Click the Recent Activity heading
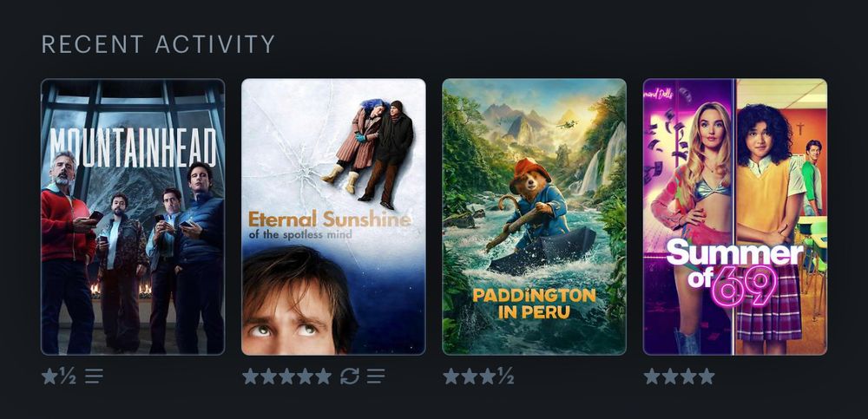 tap(158, 44)
